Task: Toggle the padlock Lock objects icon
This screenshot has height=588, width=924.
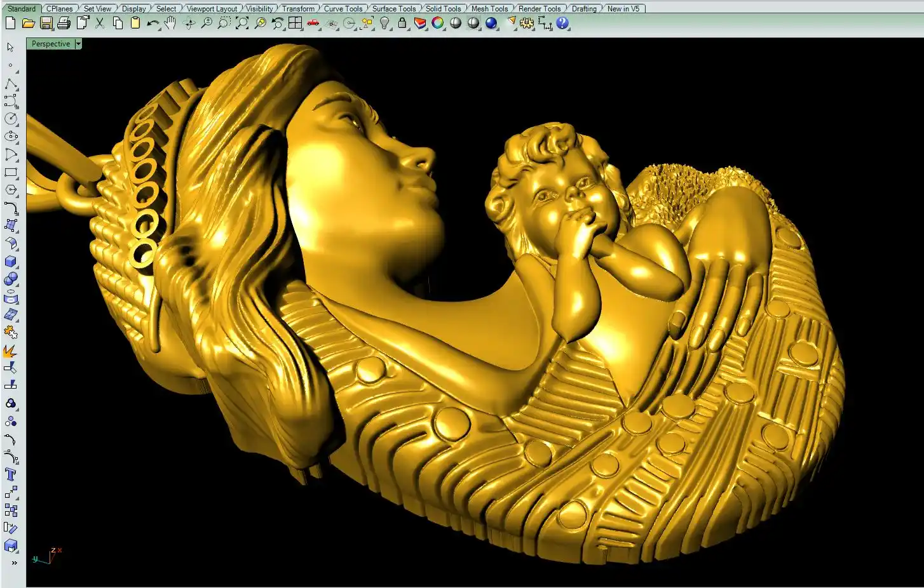Action: pyautogui.click(x=402, y=23)
